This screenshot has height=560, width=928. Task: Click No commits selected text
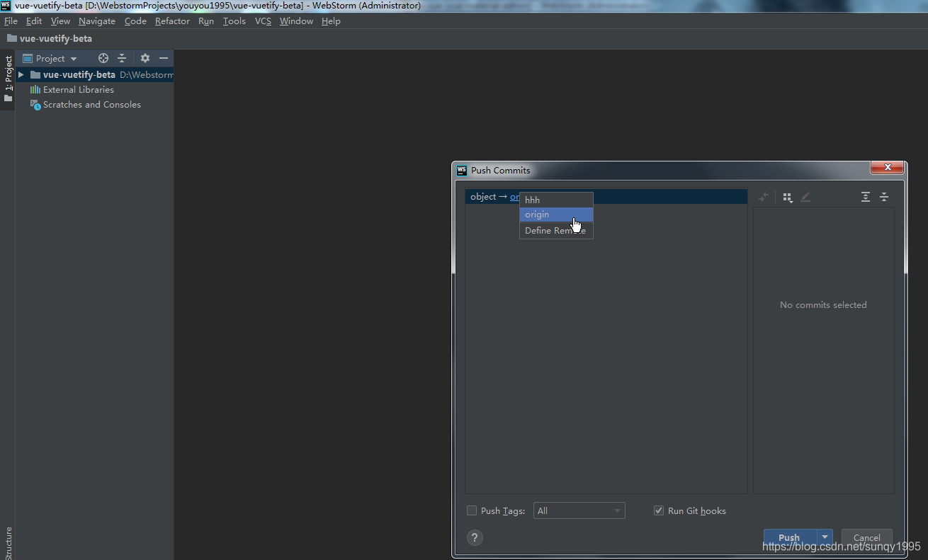(x=823, y=305)
